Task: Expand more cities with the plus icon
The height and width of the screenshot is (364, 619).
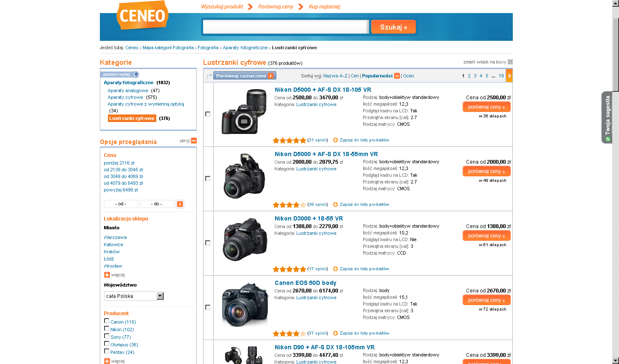Action: coord(107,275)
